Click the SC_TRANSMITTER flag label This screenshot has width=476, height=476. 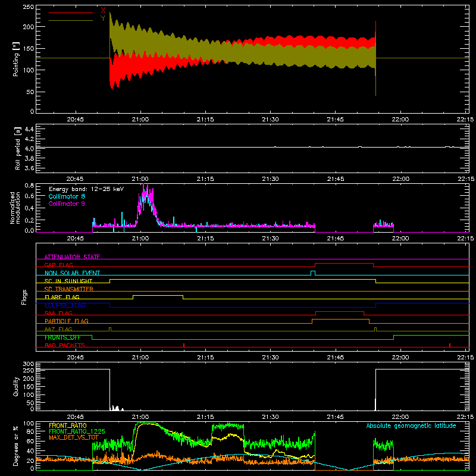pos(69,289)
